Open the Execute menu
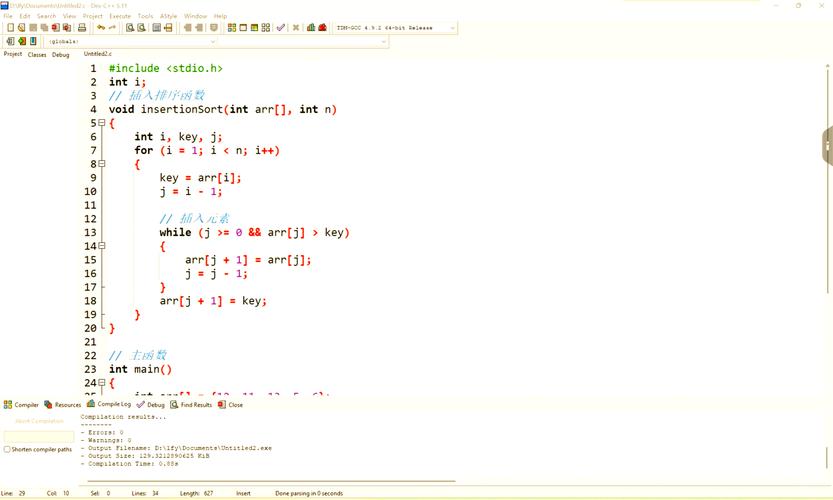833x500 pixels. pos(120,16)
